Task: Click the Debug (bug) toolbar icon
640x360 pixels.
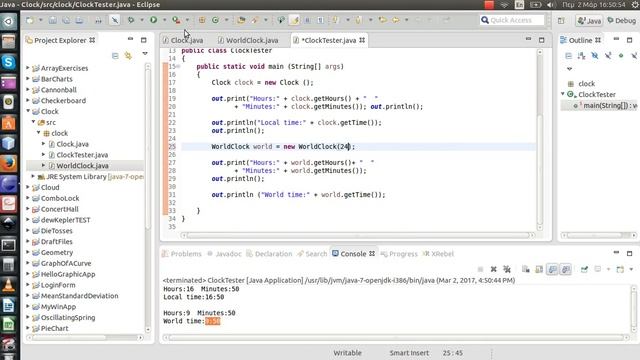Action: click(131, 20)
